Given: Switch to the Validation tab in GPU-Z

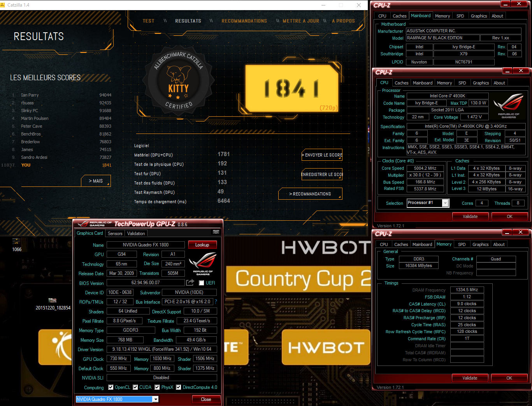Looking at the screenshot, I should coord(136,234).
